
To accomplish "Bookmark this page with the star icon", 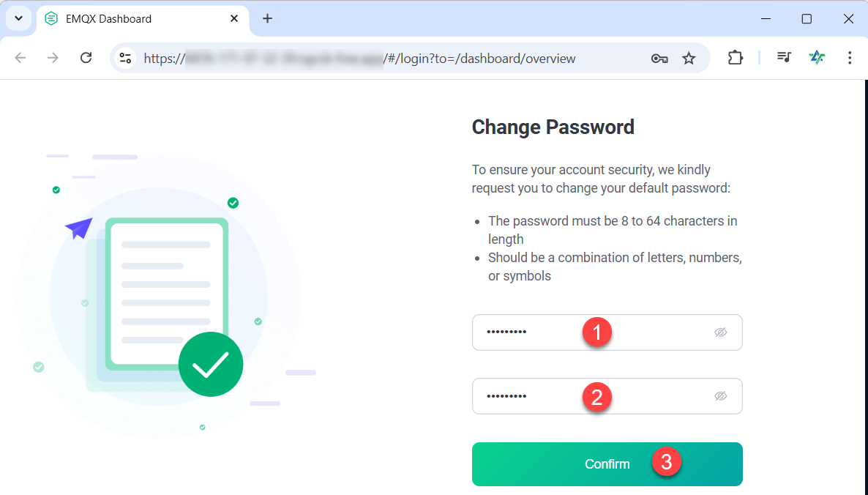I will click(689, 58).
